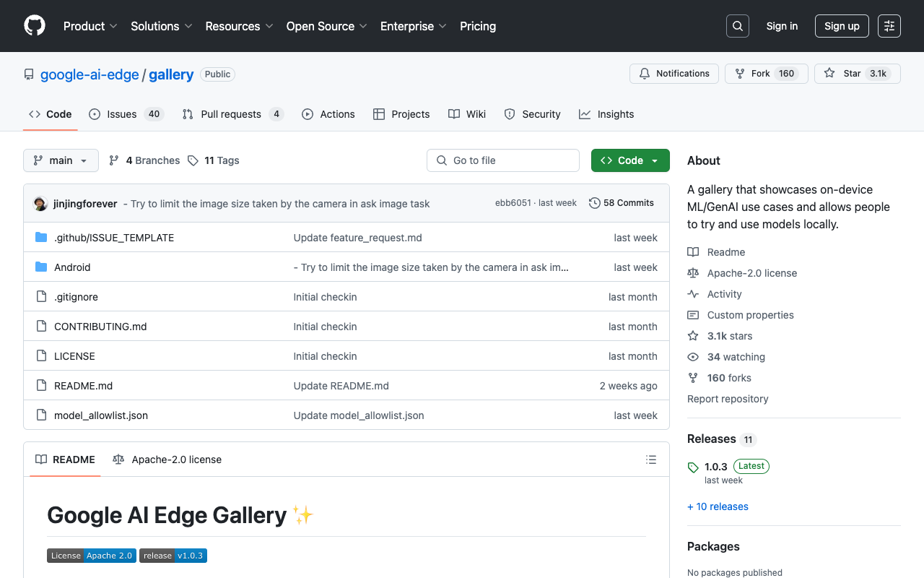Click the Android folder icon
The height and width of the screenshot is (578, 924).
[41, 267]
